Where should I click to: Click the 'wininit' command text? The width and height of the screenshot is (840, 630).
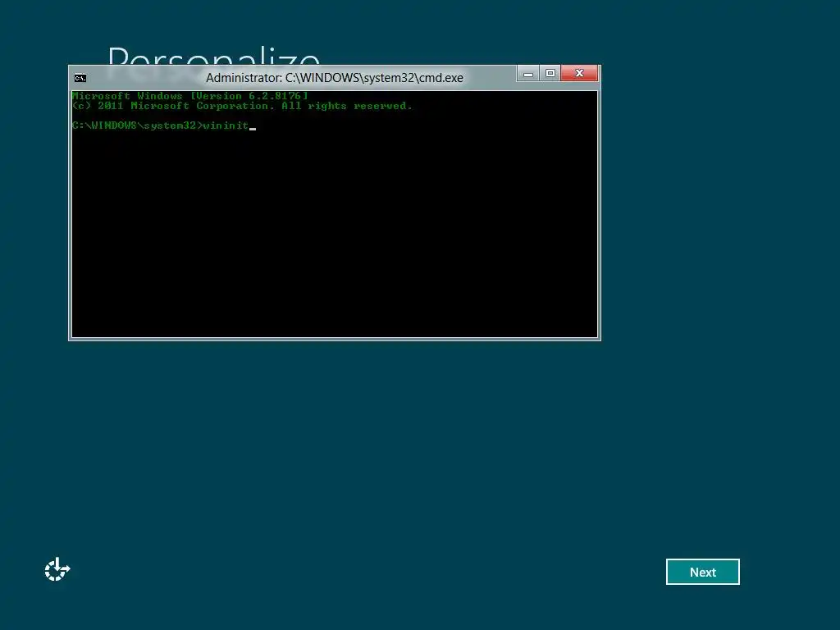[226, 126]
